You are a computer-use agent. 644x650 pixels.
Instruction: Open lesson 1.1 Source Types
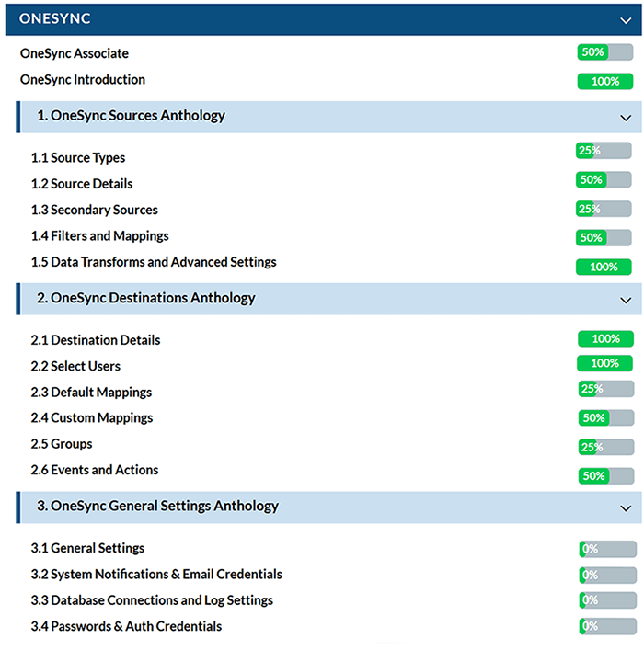78,158
